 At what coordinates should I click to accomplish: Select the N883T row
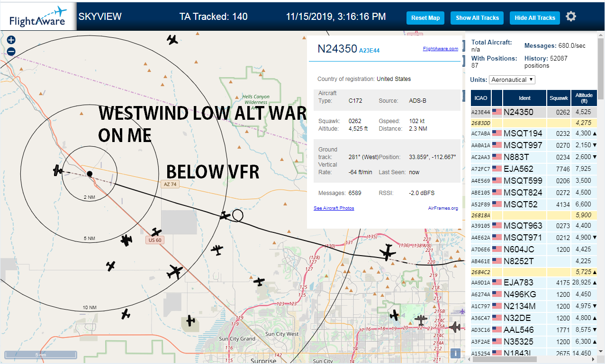tap(533, 157)
